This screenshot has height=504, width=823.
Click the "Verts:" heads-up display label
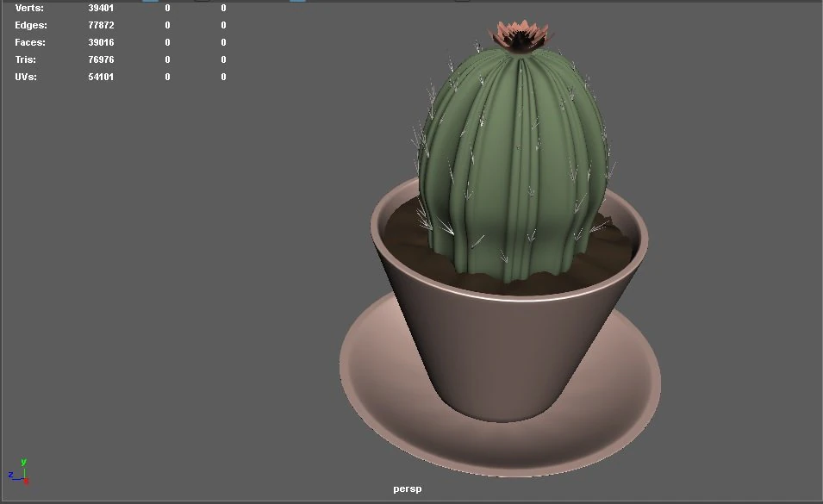pos(28,8)
